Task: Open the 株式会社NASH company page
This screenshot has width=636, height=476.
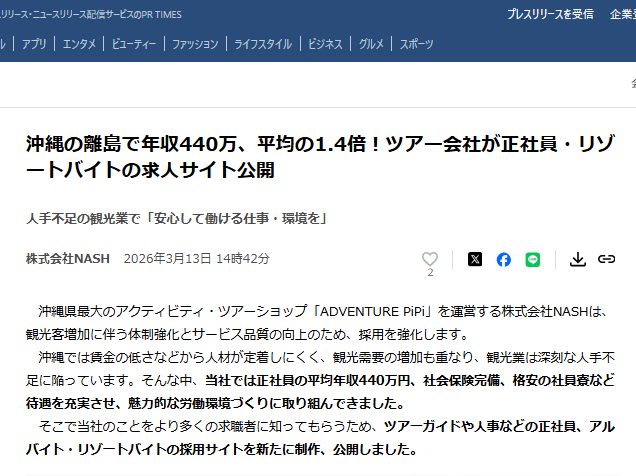Action: click(x=68, y=259)
